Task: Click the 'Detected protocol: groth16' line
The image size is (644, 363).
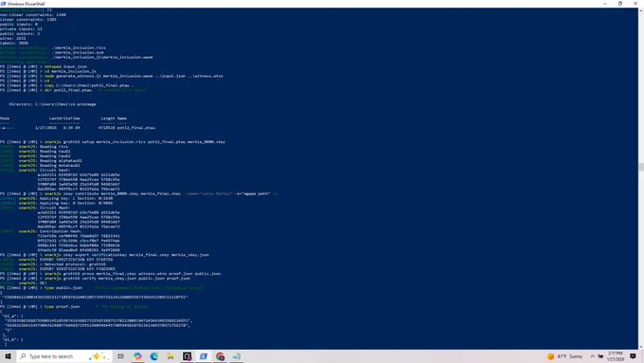Action: [53, 264]
